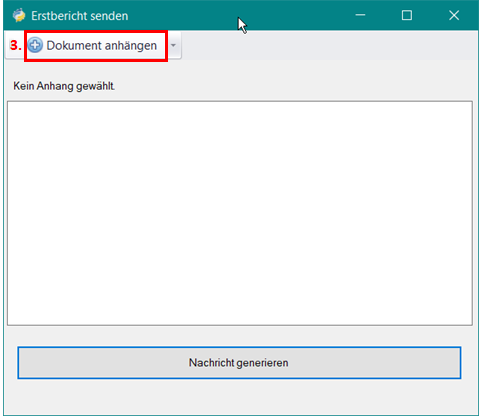Screen dimensions: 479x416
Task: Click the toolbar's left edge before the step number
Action: [7, 45]
